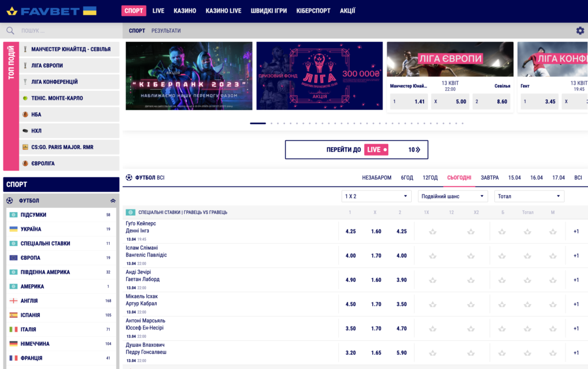
Task: Click the Ukraine flag icon beside Україна
Action: coord(13,229)
